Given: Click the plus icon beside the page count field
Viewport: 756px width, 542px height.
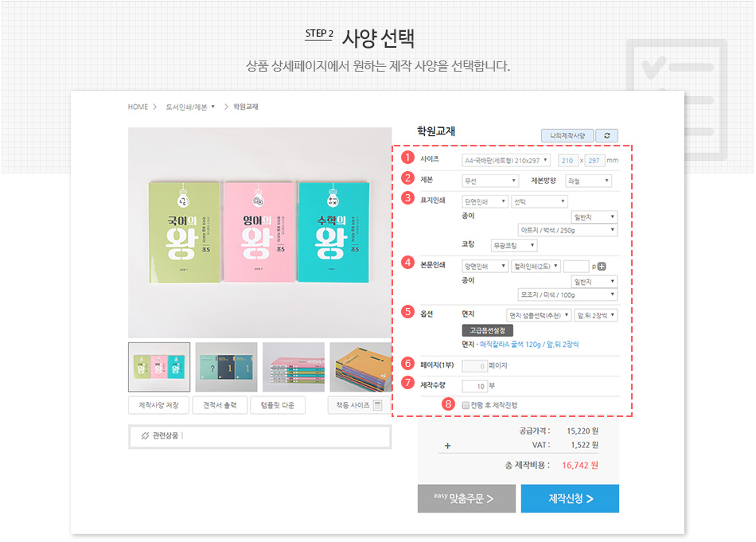Looking at the screenshot, I should point(602,267).
